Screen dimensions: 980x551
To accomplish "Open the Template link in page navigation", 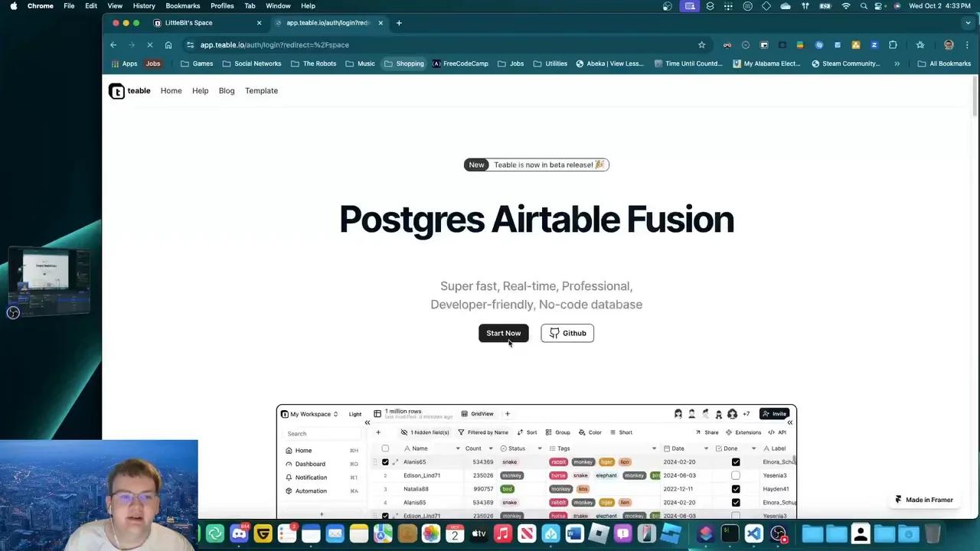I will click(261, 91).
